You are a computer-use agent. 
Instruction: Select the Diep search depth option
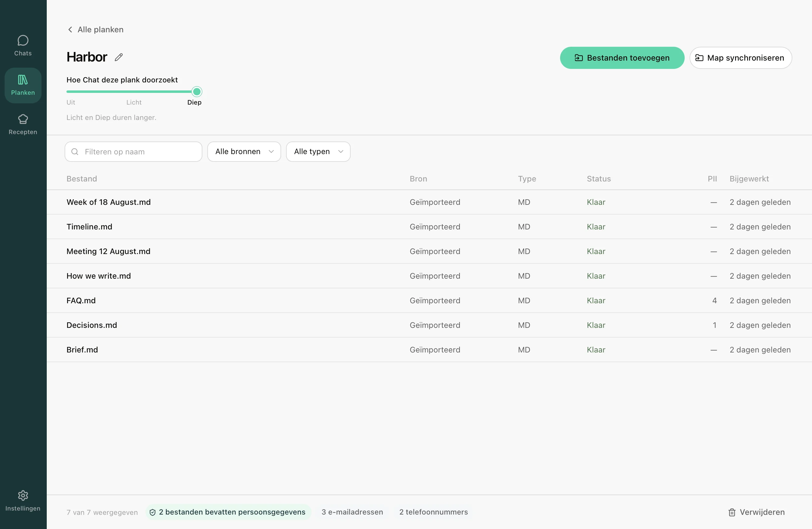(x=194, y=102)
